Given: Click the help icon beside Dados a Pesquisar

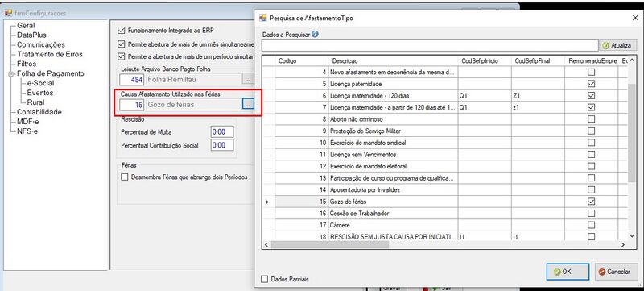Looking at the screenshot, I should (x=315, y=35).
